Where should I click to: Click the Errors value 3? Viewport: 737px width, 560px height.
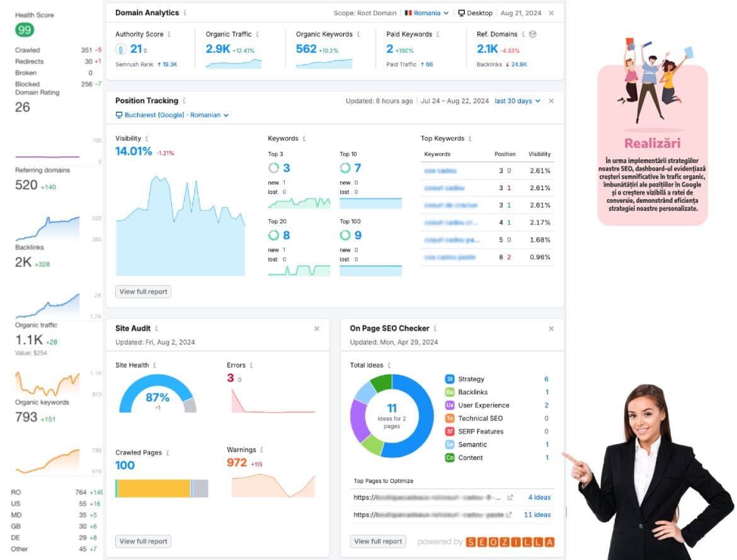click(231, 378)
